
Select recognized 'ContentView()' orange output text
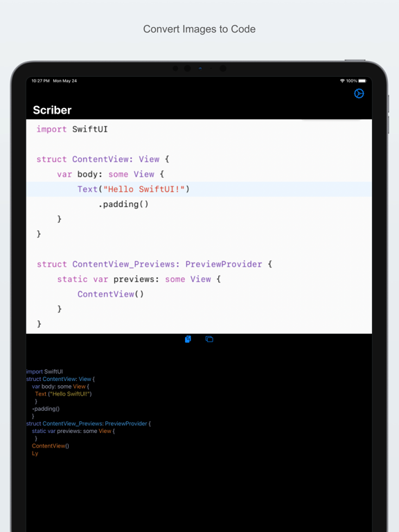click(x=51, y=446)
